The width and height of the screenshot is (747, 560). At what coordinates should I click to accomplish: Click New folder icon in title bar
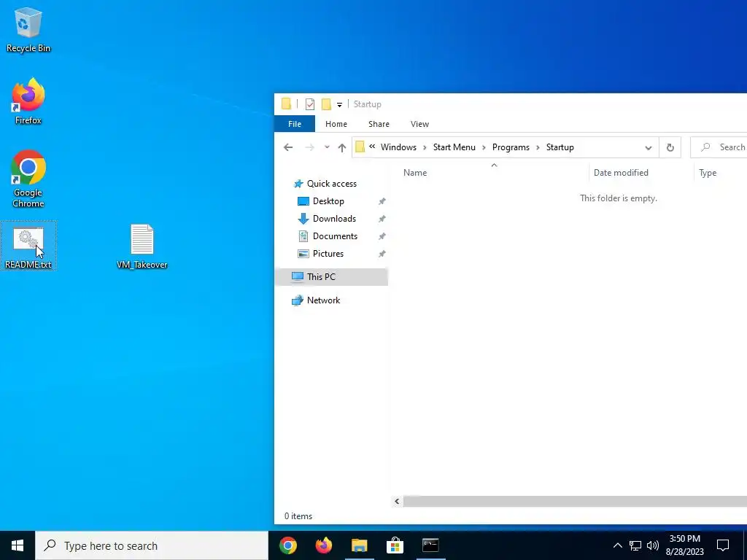point(326,104)
